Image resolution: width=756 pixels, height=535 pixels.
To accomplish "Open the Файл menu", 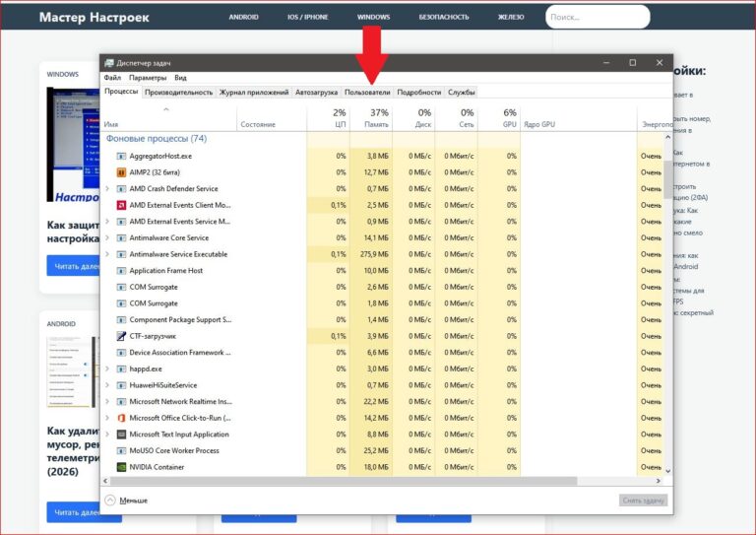I will (x=112, y=78).
